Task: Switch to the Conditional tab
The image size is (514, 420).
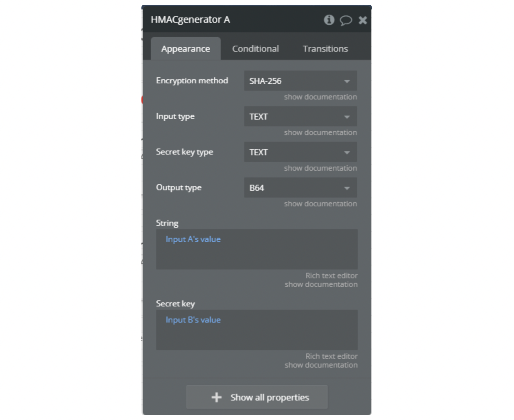Action: click(x=255, y=49)
